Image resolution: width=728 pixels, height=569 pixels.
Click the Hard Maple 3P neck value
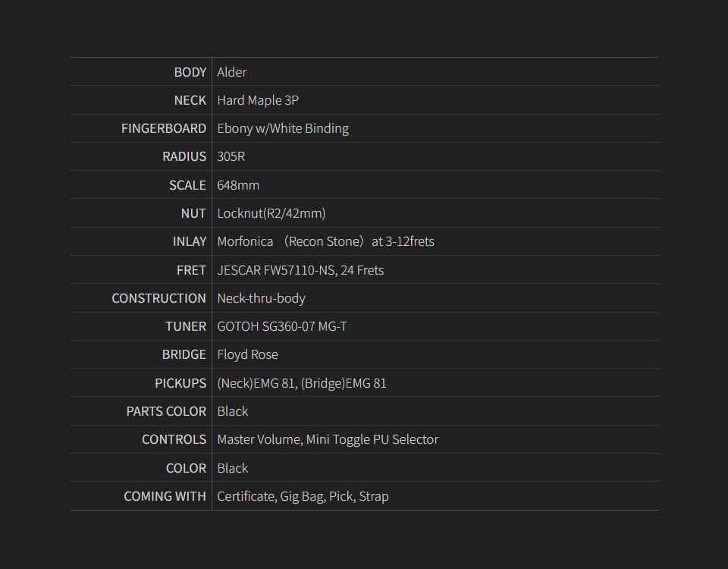click(x=258, y=100)
